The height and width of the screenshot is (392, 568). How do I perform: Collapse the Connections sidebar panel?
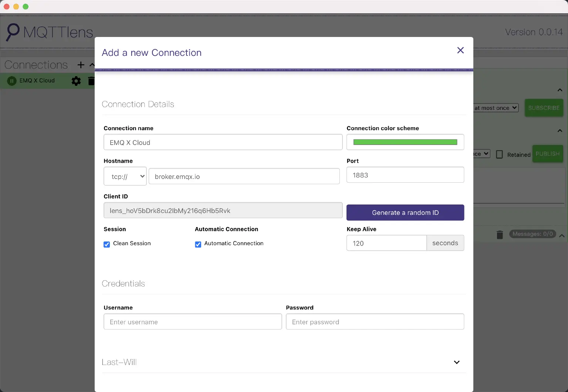click(92, 65)
